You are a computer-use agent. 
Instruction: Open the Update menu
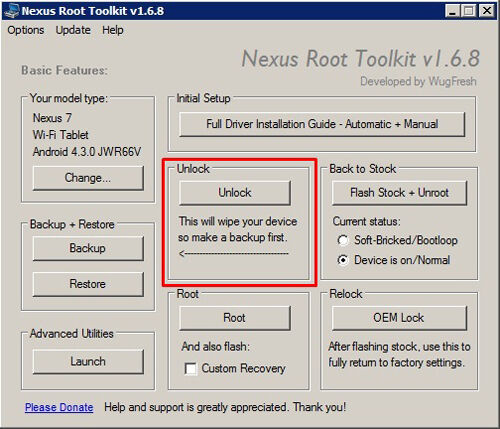[73, 30]
